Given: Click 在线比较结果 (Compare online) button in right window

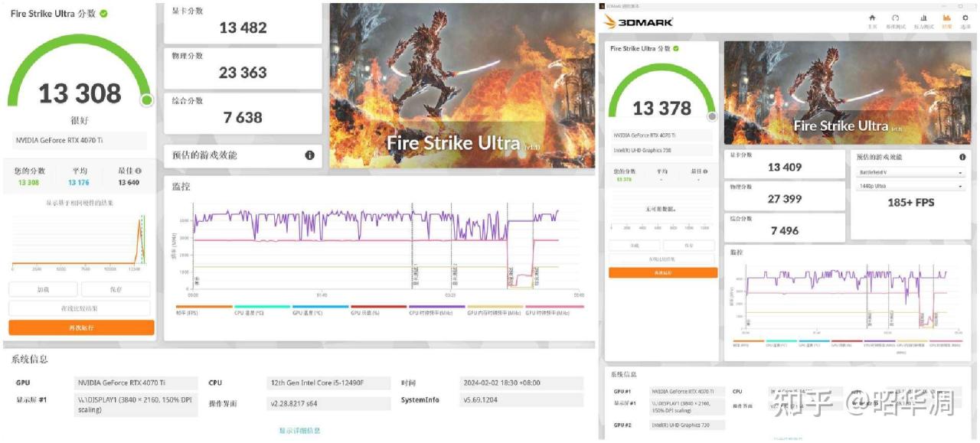Looking at the screenshot, I should pyautogui.click(x=662, y=259).
